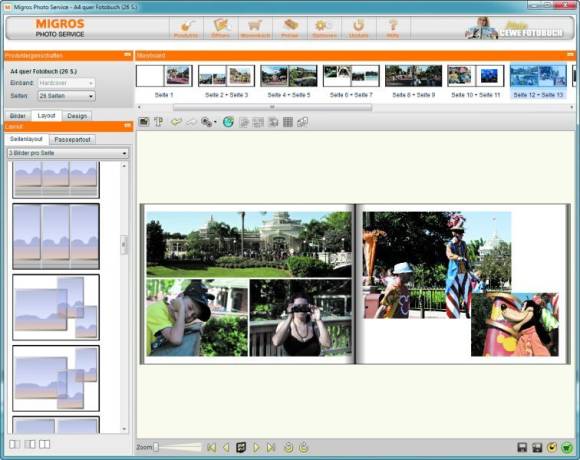
Task: Click the CEWE Fotobuch banner
Action: click(x=513, y=28)
